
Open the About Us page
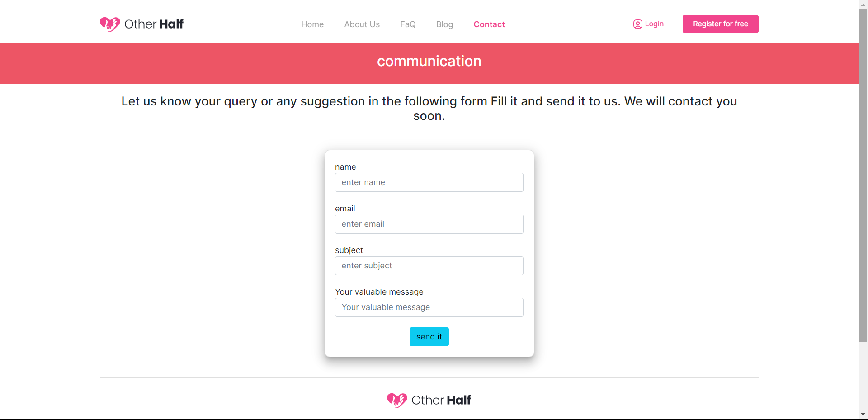362,24
